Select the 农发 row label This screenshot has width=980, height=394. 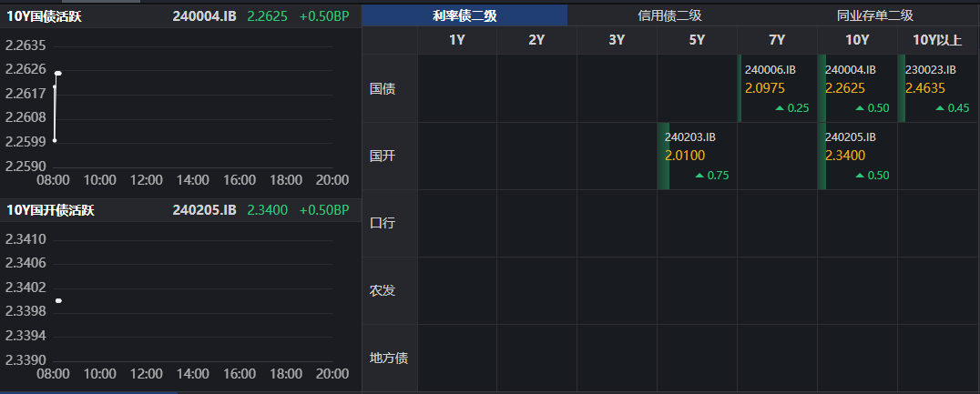383,290
